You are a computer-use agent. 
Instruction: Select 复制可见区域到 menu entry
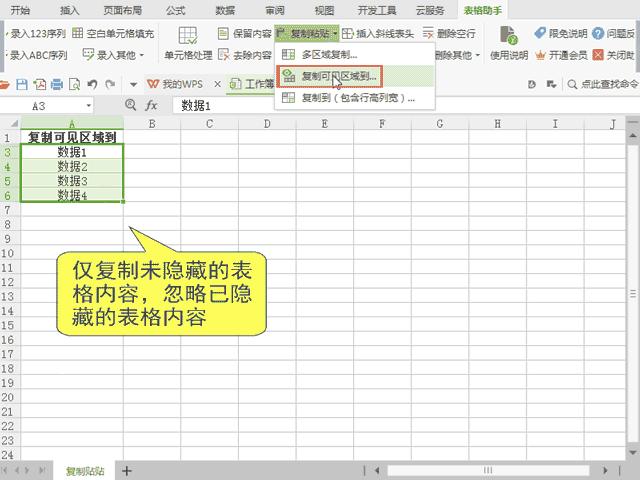[355, 76]
